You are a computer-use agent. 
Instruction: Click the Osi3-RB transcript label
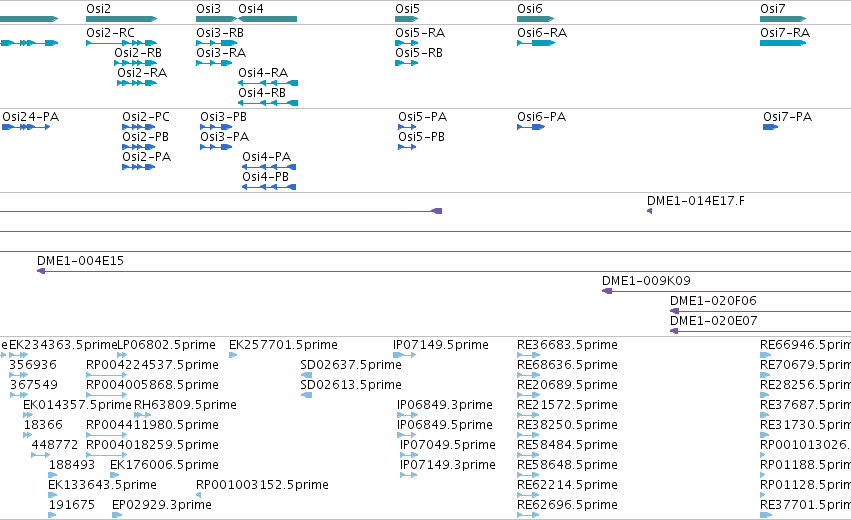click(x=220, y=33)
